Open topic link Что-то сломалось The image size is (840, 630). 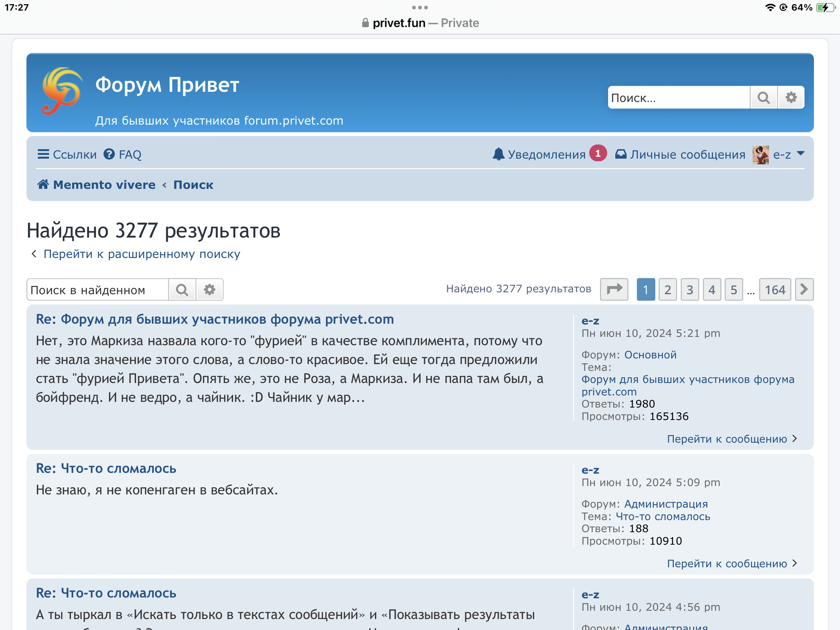[x=662, y=516]
